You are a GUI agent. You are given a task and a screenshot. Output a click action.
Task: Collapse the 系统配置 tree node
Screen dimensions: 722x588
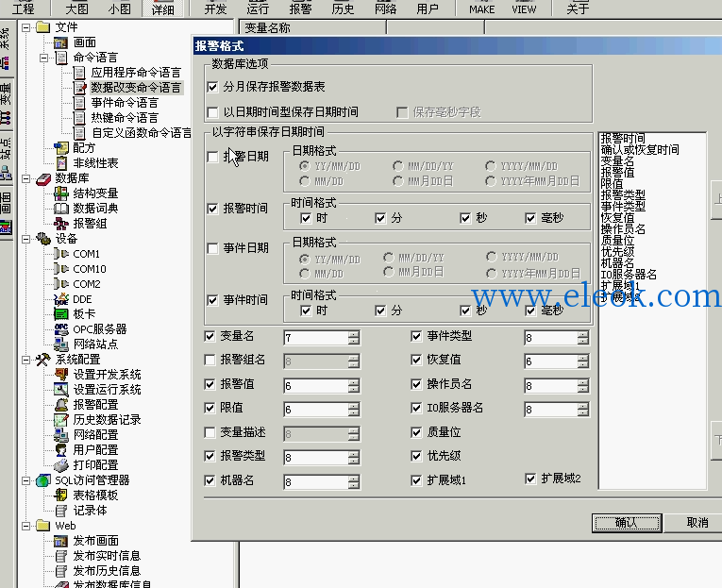tap(26, 361)
